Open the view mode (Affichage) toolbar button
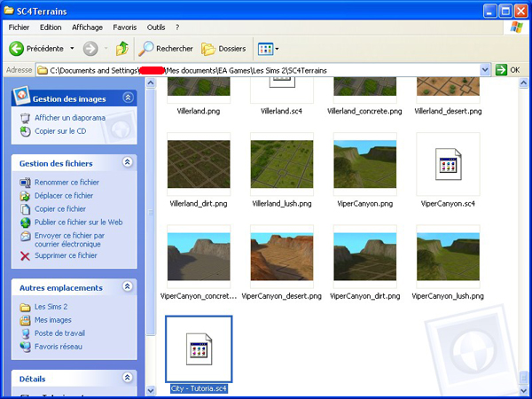This screenshot has height=399, width=532. pyautogui.click(x=268, y=49)
